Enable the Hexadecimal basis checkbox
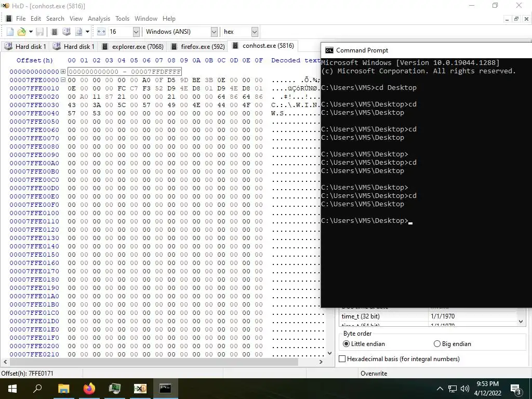This screenshot has height=399, width=532. point(342,359)
